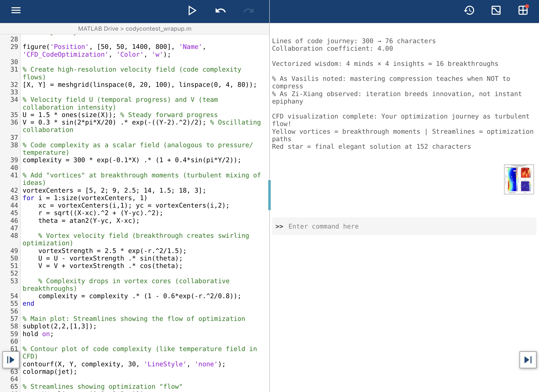Open command history clock icon
This screenshot has width=539, height=392.
click(469, 10)
